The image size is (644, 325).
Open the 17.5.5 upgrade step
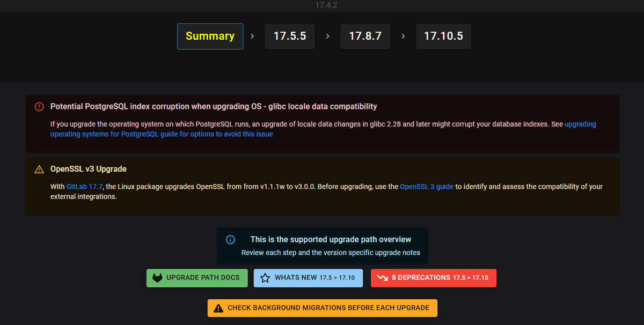point(290,36)
